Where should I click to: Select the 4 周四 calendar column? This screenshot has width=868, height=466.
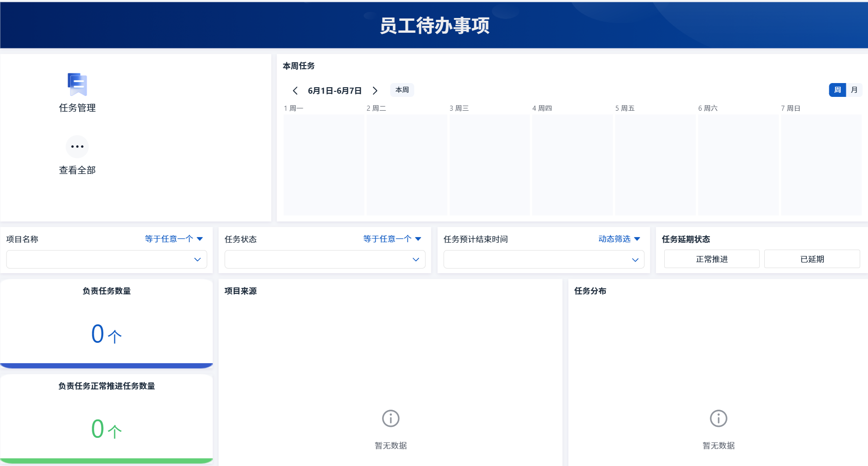(x=573, y=165)
